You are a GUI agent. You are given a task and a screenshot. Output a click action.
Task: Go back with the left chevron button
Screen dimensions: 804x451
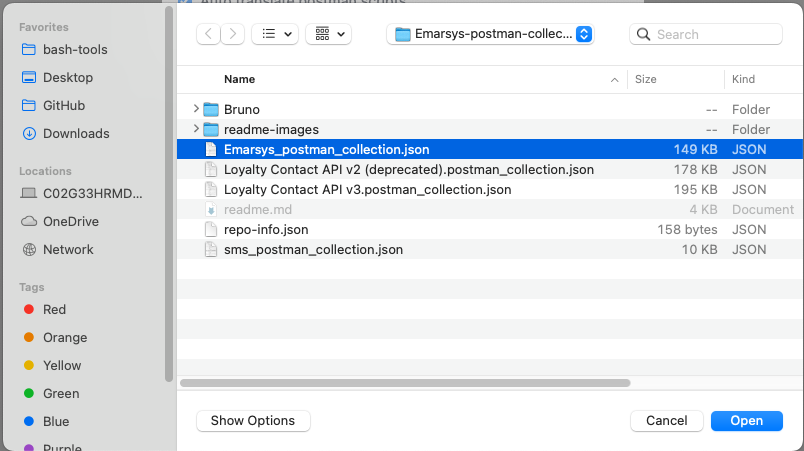pos(208,34)
